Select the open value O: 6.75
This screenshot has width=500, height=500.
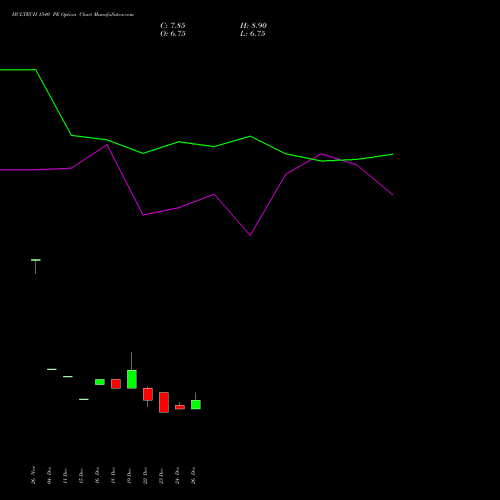click(x=173, y=34)
